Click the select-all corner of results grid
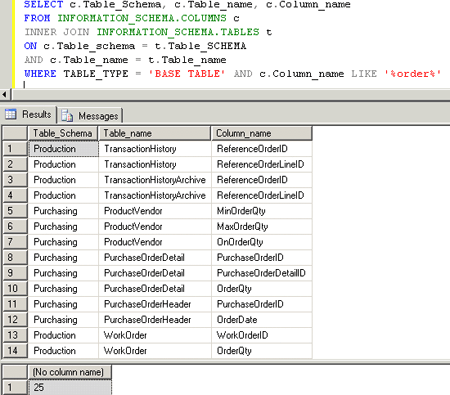Viewport: 450px width, 395px height. (x=15, y=133)
